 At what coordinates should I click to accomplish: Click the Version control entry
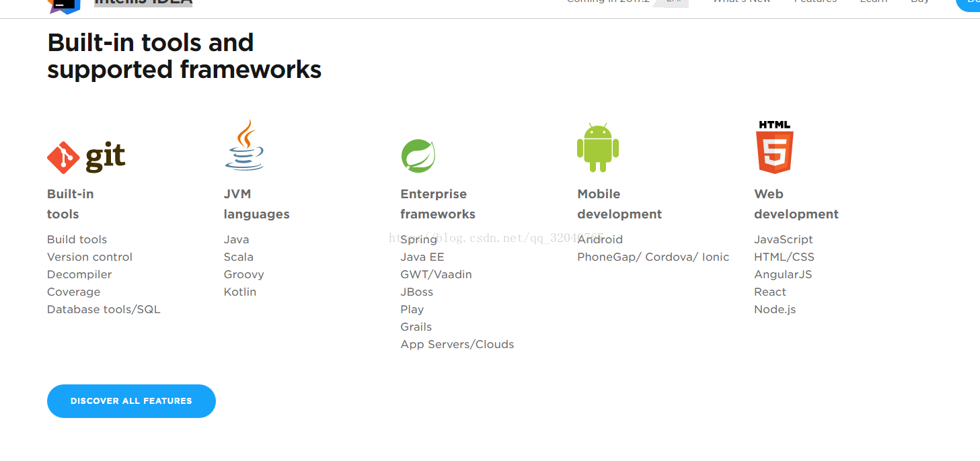89,257
